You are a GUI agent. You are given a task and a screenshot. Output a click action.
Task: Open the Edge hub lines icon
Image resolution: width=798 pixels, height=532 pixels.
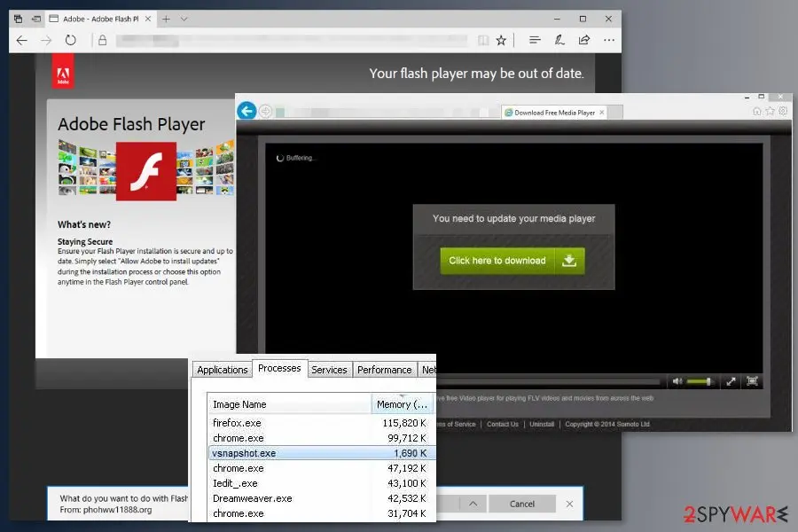(x=535, y=40)
